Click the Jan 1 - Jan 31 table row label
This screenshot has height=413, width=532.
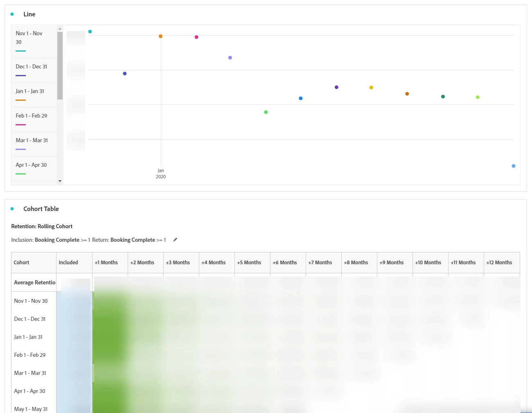pyautogui.click(x=28, y=337)
